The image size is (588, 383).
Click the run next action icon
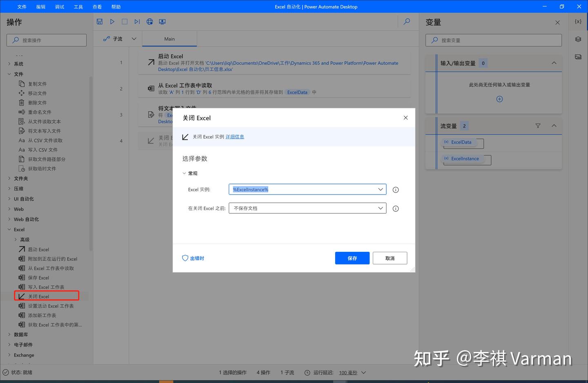tap(137, 21)
